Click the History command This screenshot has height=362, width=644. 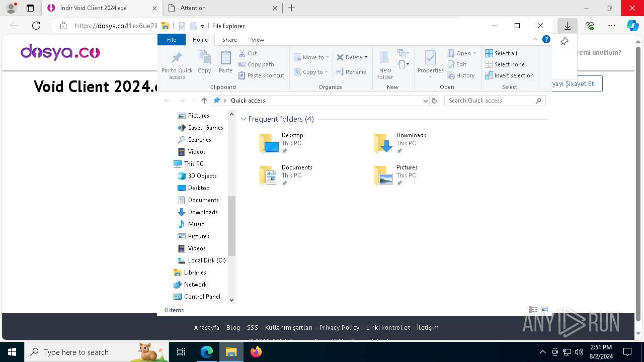tap(461, 75)
